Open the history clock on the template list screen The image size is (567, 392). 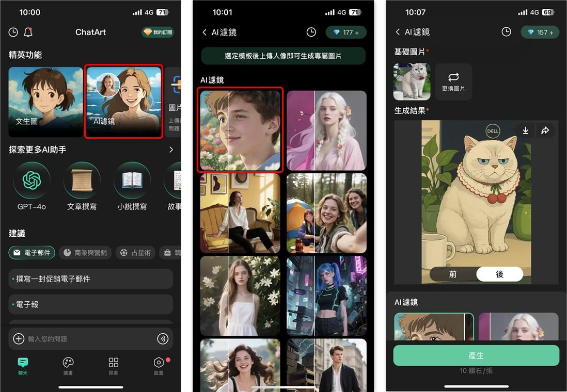click(x=311, y=32)
